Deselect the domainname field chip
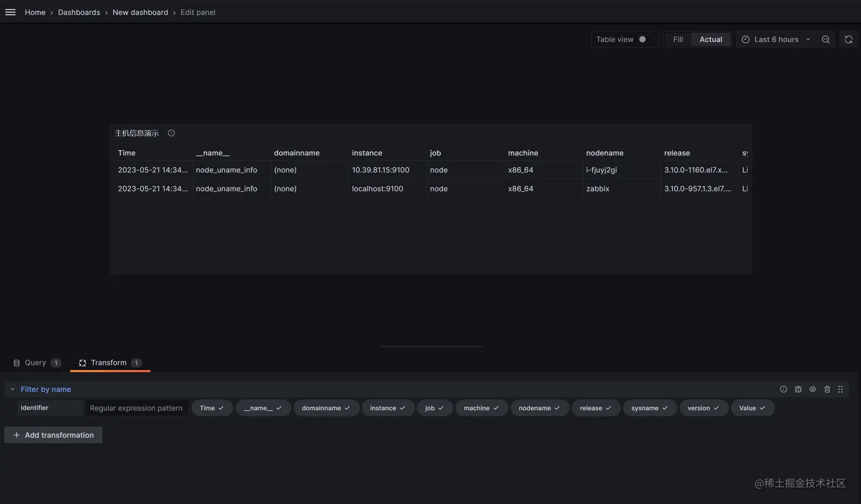Image resolution: width=861 pixels, height=504 pixels. [x=326, y=408]
